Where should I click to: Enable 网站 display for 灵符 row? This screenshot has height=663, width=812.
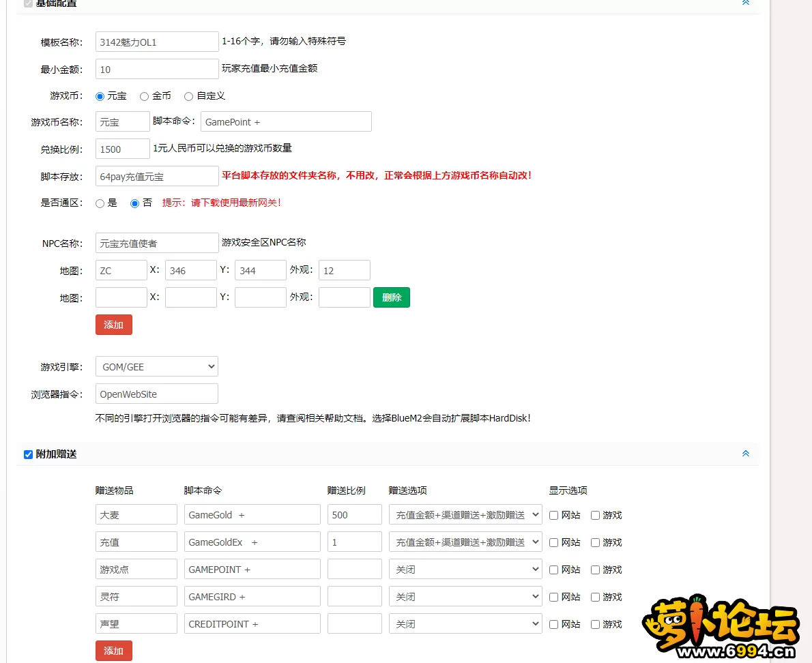tap(553, 598)
